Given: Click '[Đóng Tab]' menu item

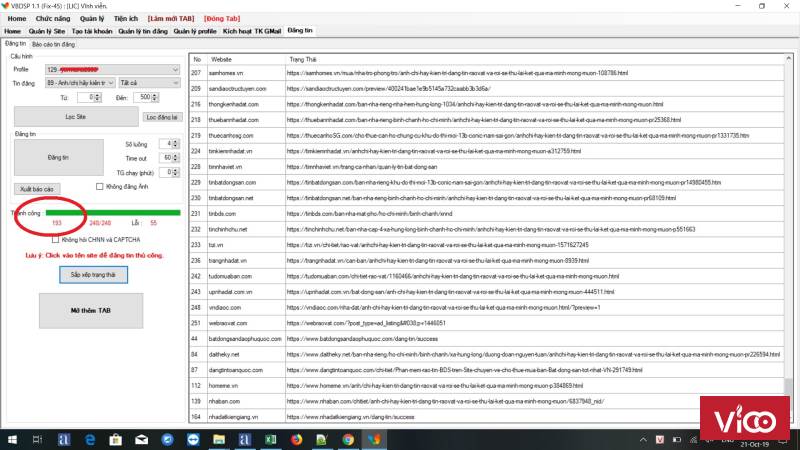Looking at the screenshot, I should pos(222,18).
